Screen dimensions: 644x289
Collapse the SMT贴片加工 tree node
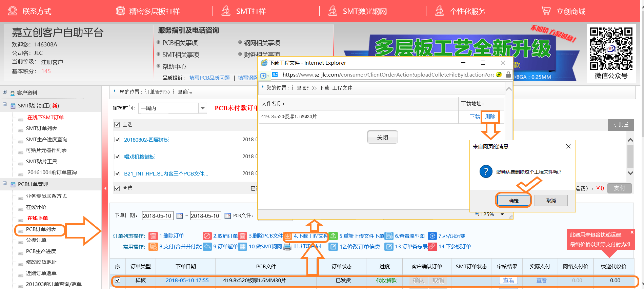point(4,105)
